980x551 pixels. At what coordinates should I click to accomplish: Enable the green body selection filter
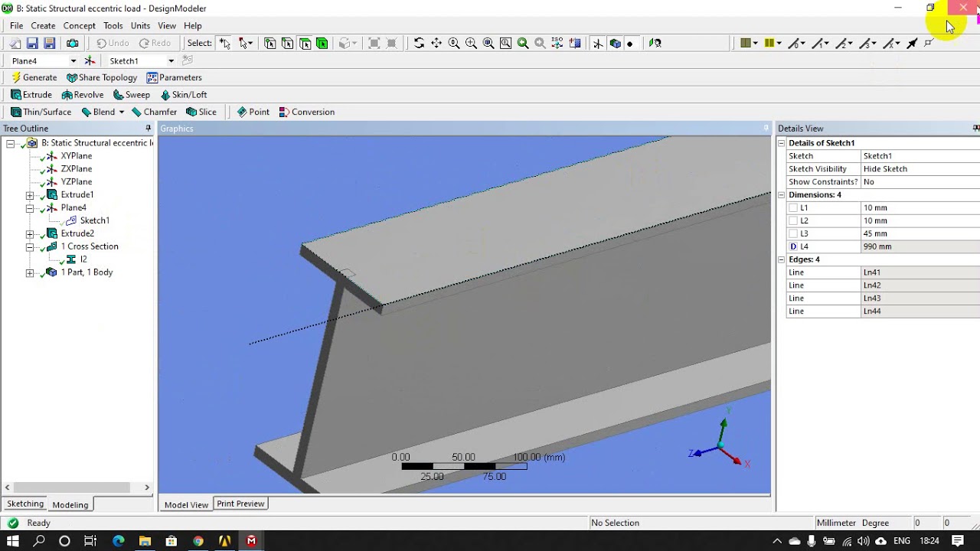322,44
